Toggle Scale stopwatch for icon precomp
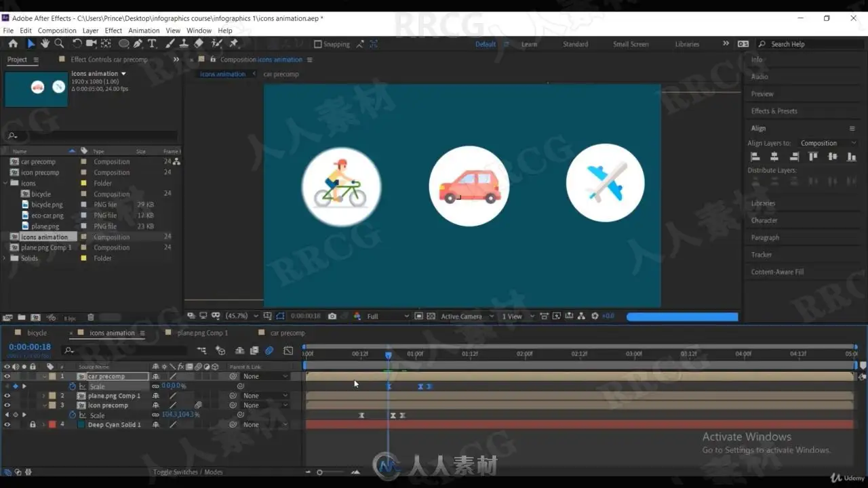The image size is (868, 488). click(73, 415)
